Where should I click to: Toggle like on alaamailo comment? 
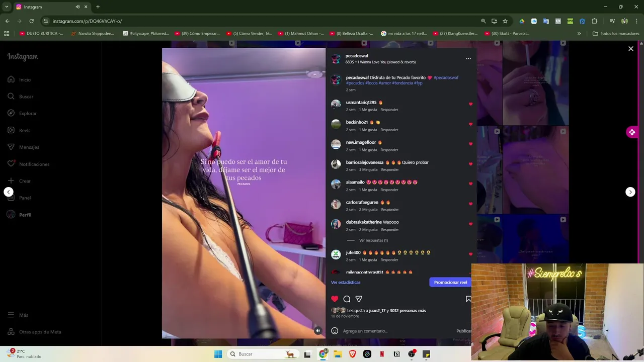point(470,184)
